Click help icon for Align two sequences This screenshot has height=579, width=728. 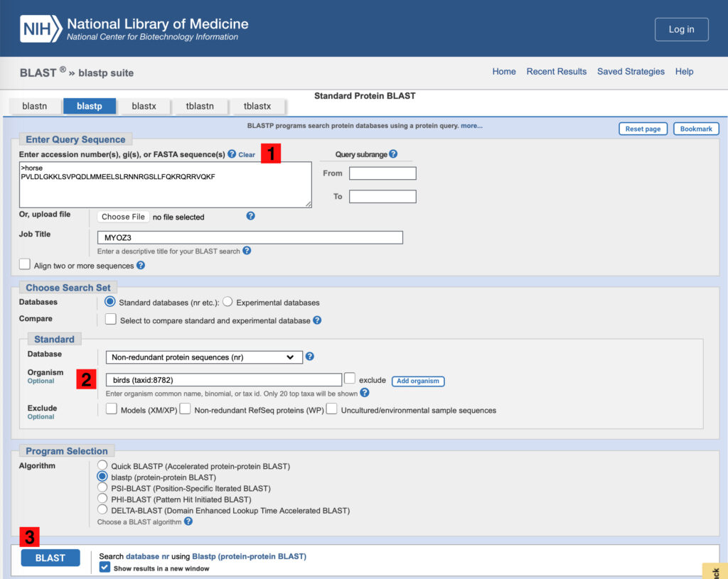pyautogui.click(x=141, y=265)
